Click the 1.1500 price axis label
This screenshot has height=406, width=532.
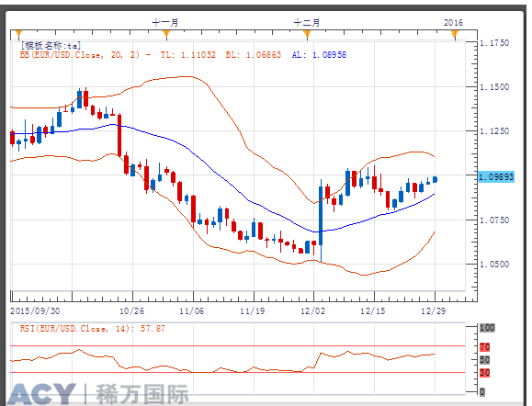pyautogui.click(x=494, y=87)
